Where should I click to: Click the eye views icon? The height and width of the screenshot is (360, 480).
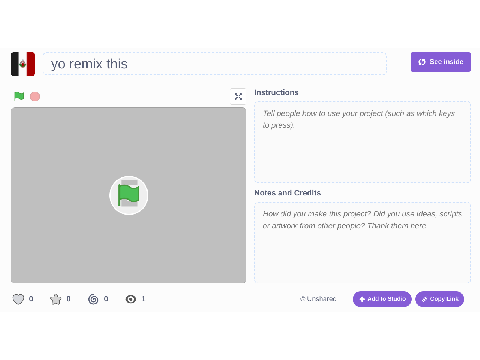pyautogui.click(x=131, y=299)
